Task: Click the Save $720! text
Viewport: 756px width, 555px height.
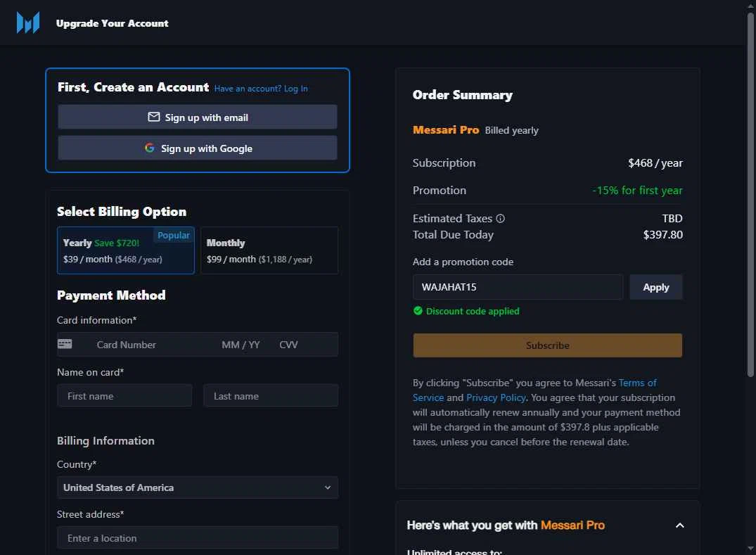Action: coord(117,243)
